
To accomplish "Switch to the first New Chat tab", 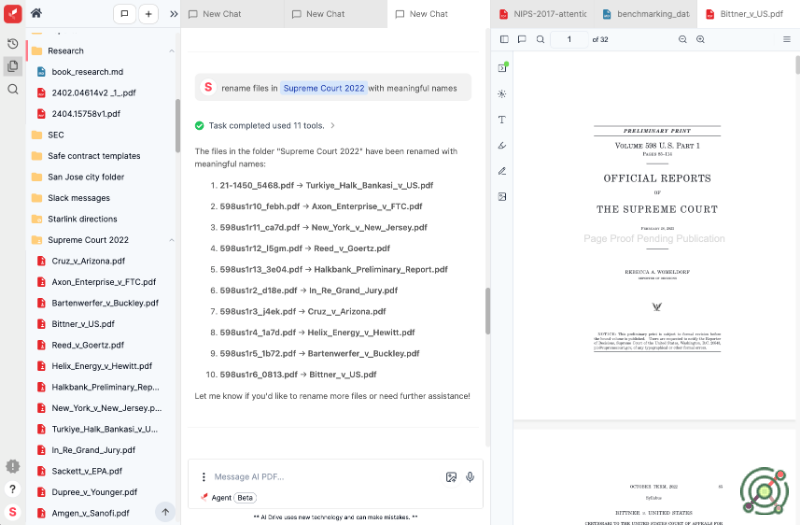I will pyautogui.click(x=226, y=14).
